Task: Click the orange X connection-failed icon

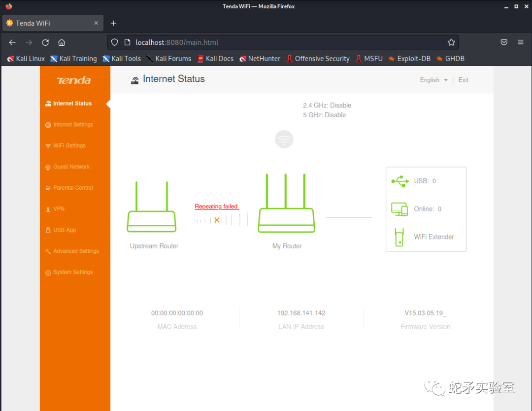Action: [217, 220]
